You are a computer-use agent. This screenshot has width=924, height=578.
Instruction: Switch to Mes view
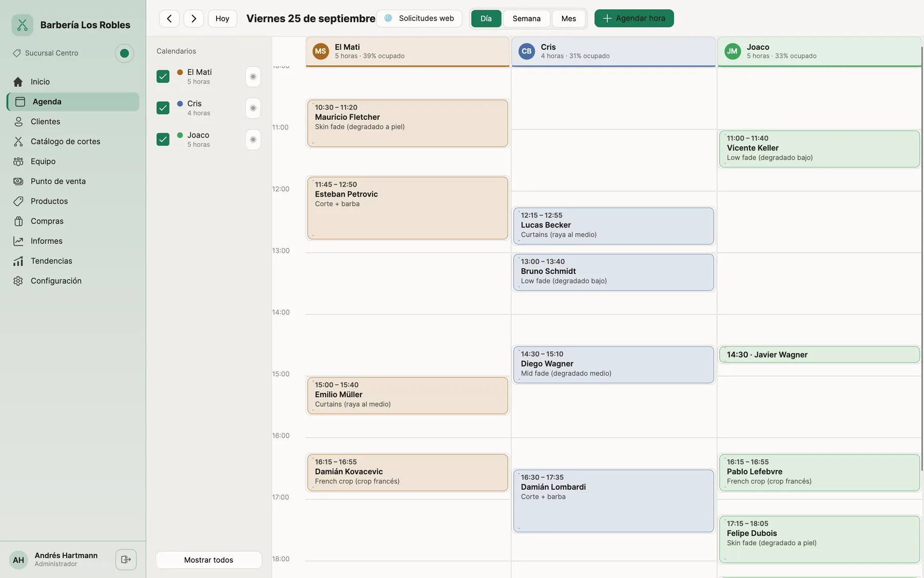569,18
